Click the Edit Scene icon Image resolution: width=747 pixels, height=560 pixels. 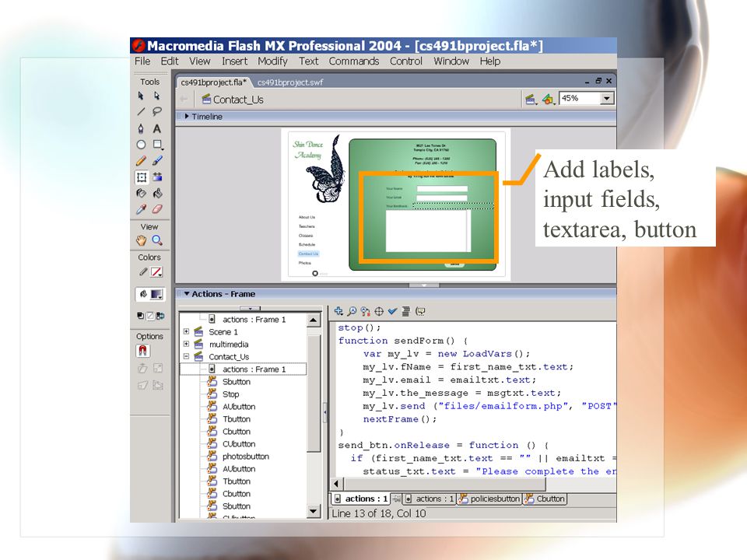531,99
